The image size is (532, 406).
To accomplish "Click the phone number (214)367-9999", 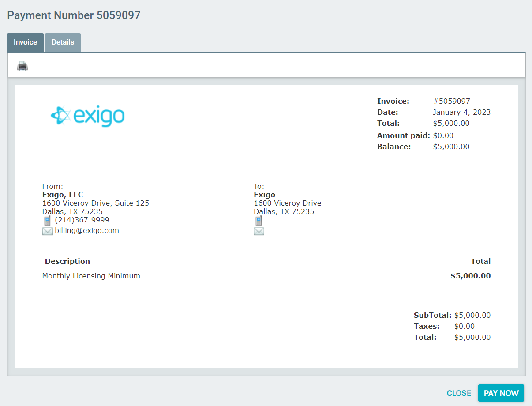I will pos(82,220).
